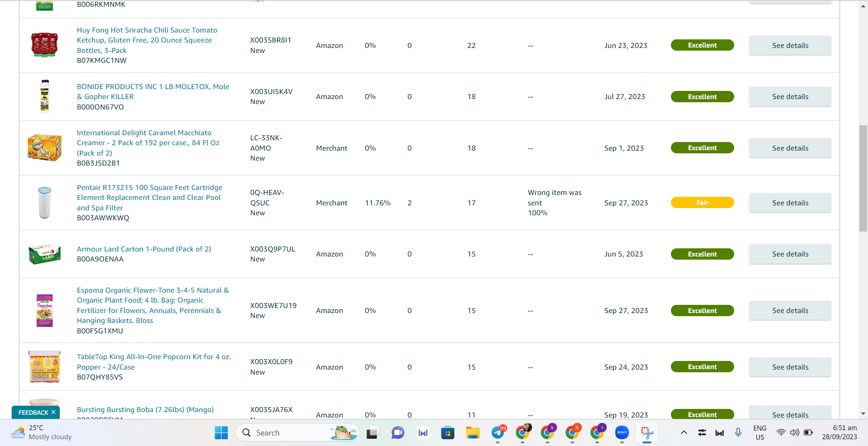
Task: Open the BONIDE Moletox product link
Action: pos(153,91)
